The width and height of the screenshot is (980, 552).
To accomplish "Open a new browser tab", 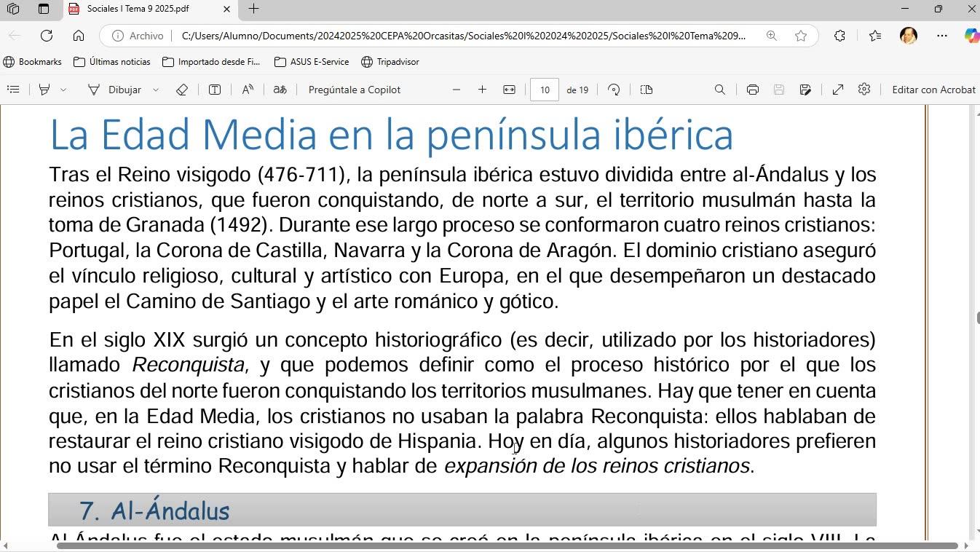I will tap(253, 9).
